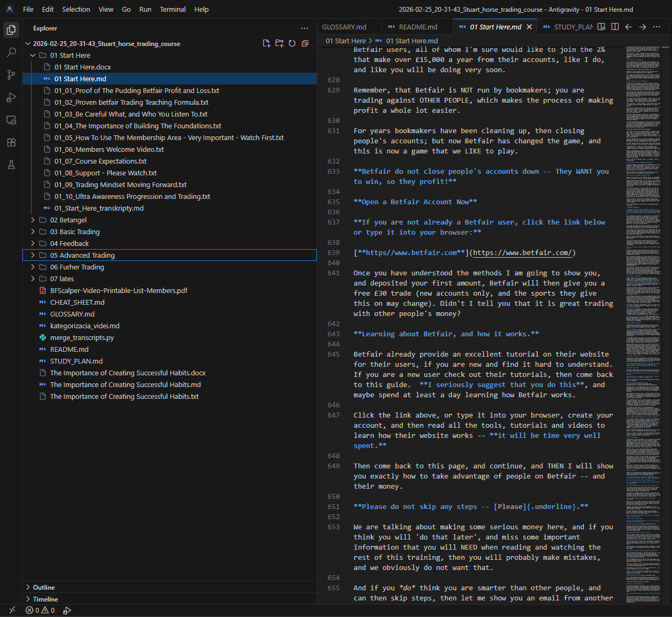672x617 pixels.
Task: Open 01_07_Course Expectations.txt file
Action: [100, 161]
